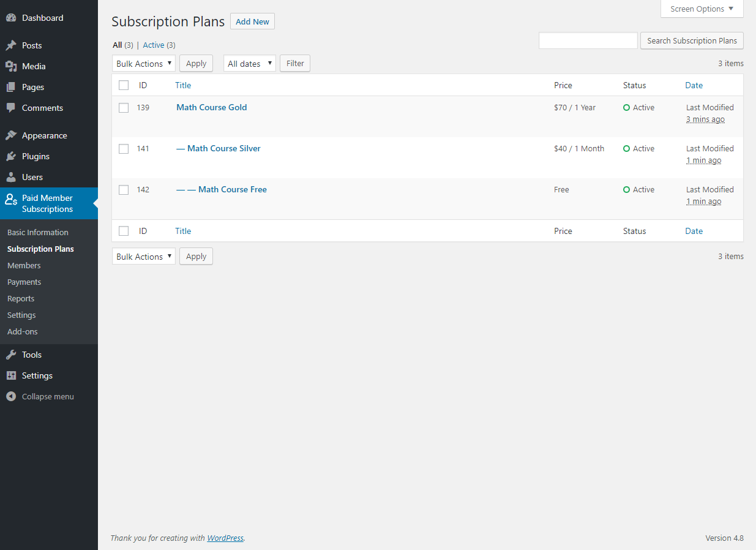Expand the All dates filter dropdown
756x550 pixels.
(x=249, y=63)
